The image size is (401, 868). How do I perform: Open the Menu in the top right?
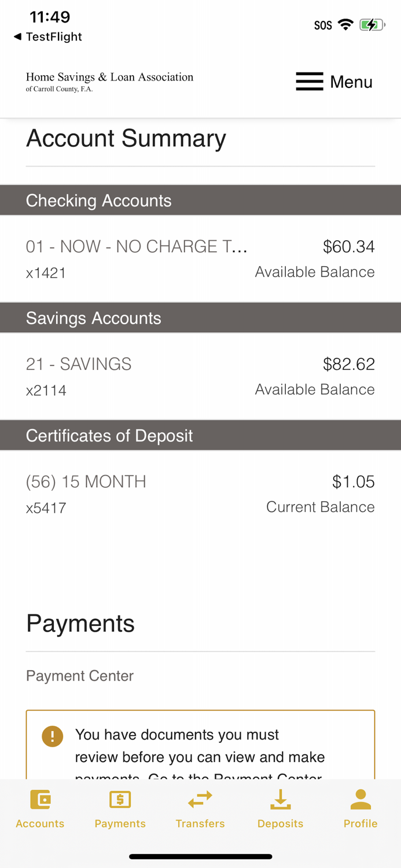coord(351,82)
